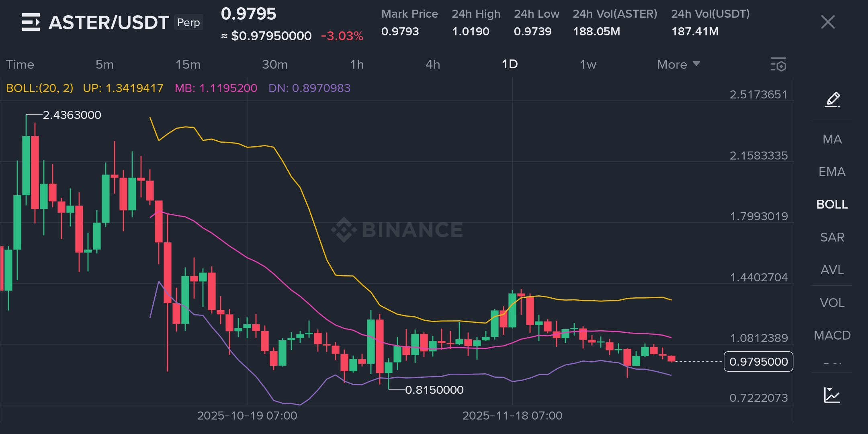This screenshot has width=868, height=434.
Task: Open chart settings icon beside More
Action: tap(778, 65)
